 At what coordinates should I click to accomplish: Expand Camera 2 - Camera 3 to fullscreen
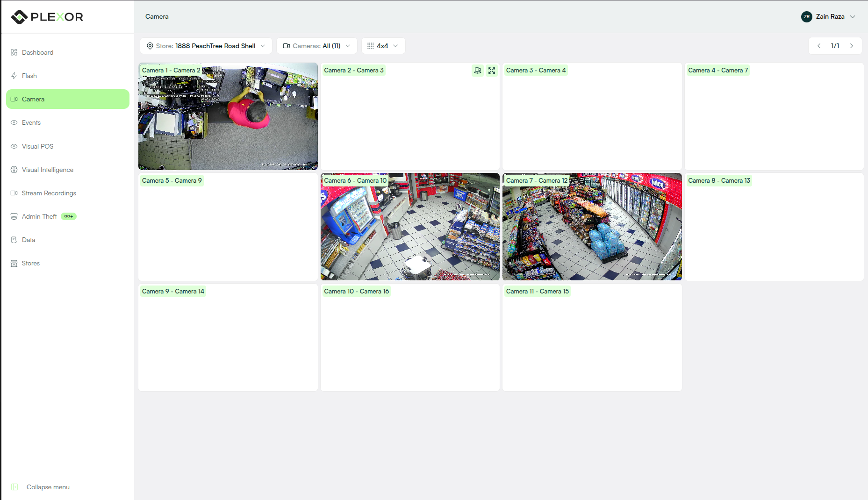click(x=492, y=71)
